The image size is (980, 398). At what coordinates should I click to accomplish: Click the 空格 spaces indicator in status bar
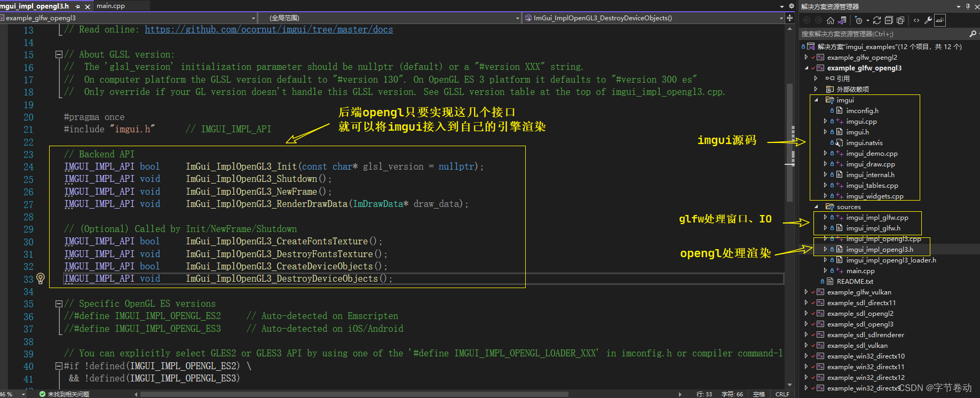759,394
